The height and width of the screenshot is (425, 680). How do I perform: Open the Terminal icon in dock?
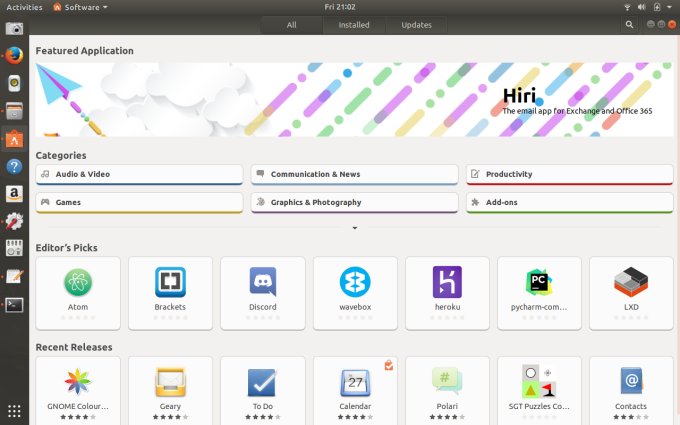pos(14,305)
